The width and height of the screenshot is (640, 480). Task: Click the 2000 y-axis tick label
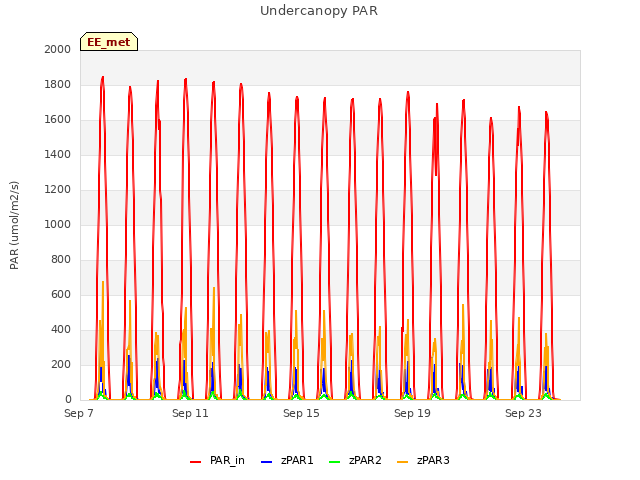coord(58,49)
